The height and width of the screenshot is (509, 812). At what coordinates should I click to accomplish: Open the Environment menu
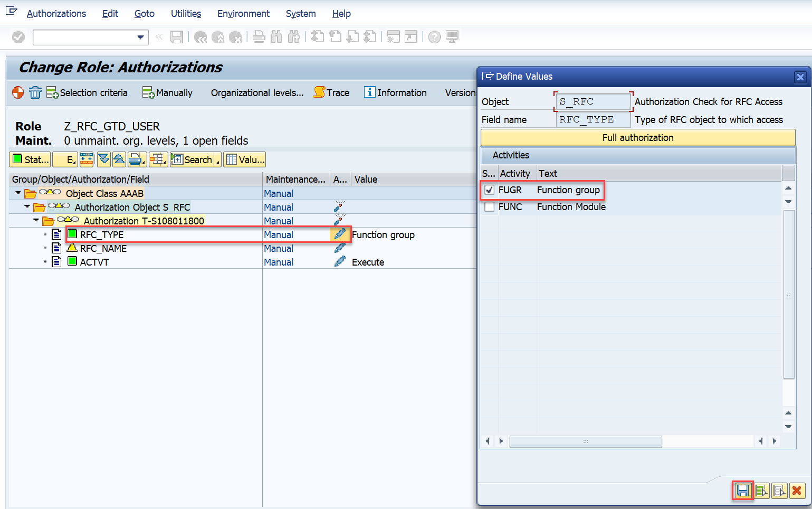click(243, 14)
